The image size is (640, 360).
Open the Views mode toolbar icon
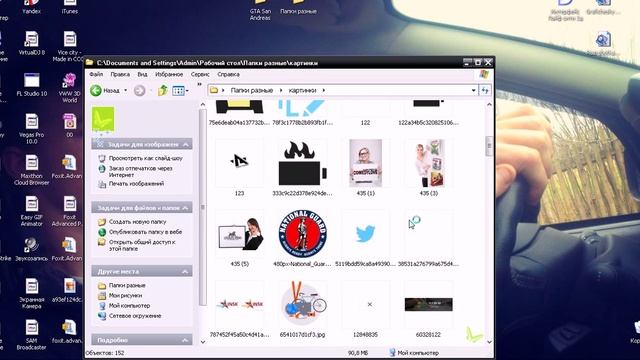click(x=178, y=91)
